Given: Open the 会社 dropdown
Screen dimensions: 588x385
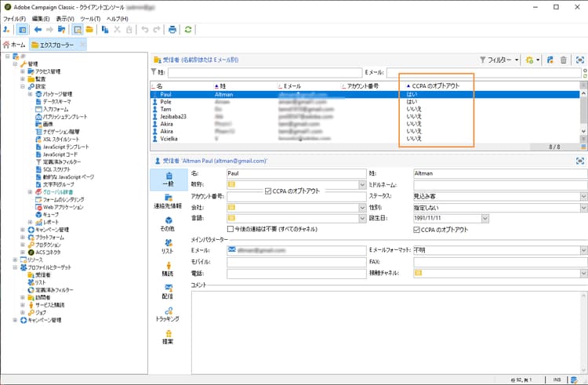Looking at the screenshot, I should click(362, 207).
